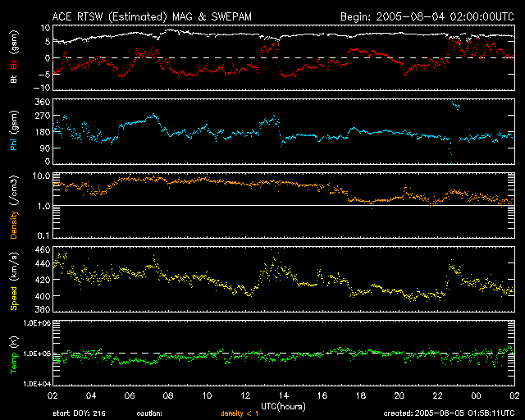The height and width of the screenshot is (420, 525).
Task: Click the 18 hour tick label
Action: click(361, 395)
